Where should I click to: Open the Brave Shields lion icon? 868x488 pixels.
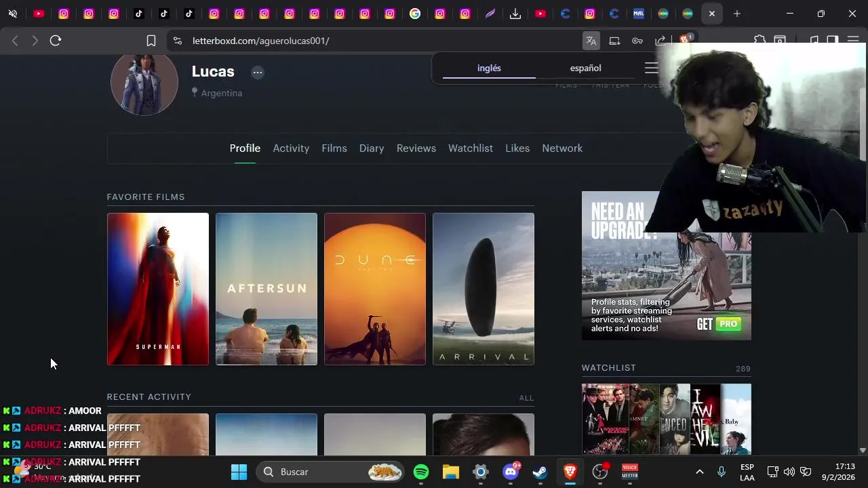point(685,39)
